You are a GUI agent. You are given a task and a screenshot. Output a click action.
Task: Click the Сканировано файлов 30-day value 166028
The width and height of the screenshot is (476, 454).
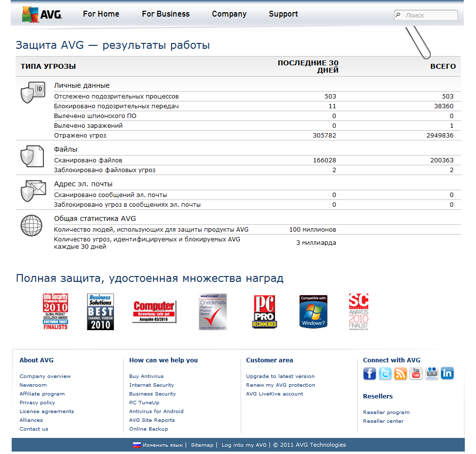(324, 160)
